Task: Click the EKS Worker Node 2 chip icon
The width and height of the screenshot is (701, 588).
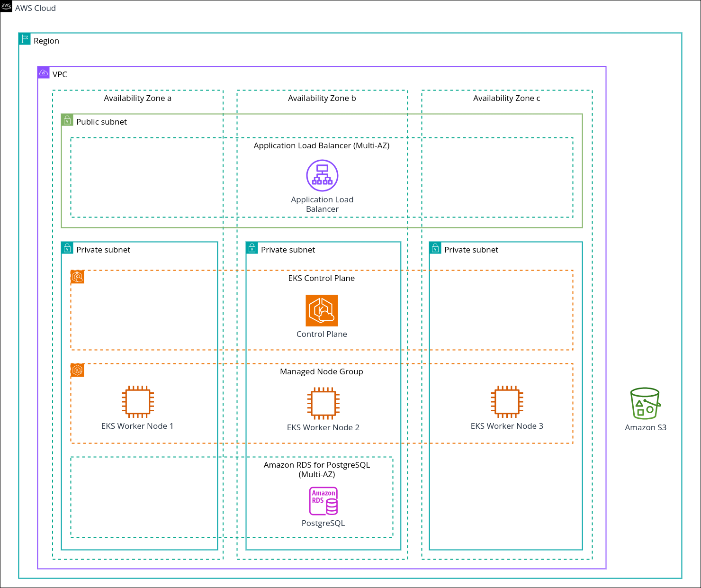Action: point(324,403)
